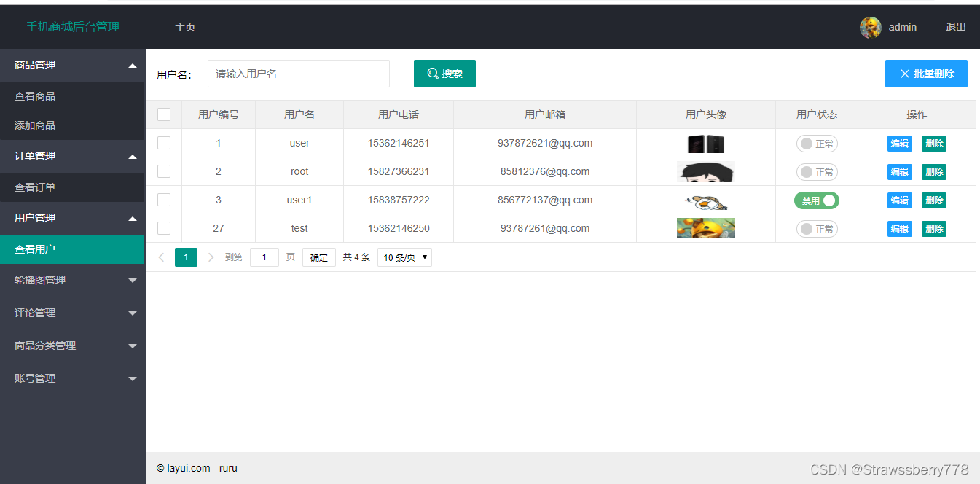
Task: Click 编辑 for user1 row
Action: [x=900, y=200]
